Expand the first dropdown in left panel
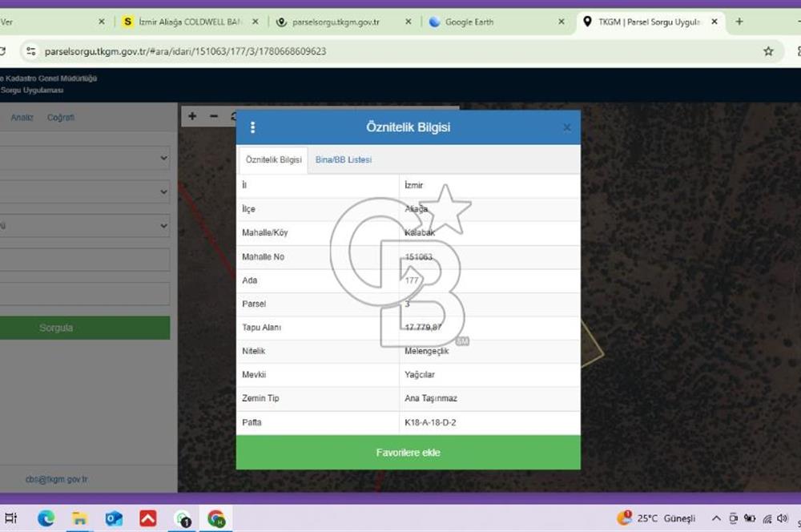The width and height of the screenshot is (801, 532). [x=85, y=158]
